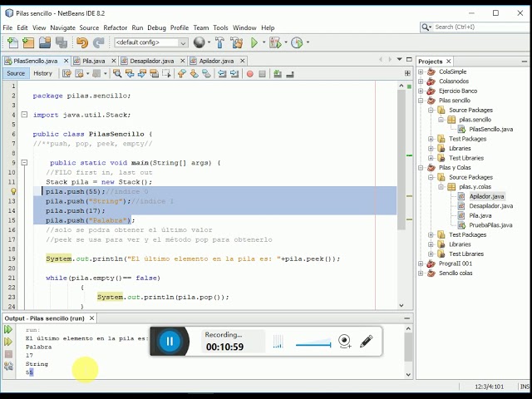Click the Comment editor toolbar icon
The width and height of the screenshot is (532, 399).
[x=278, y=73]
